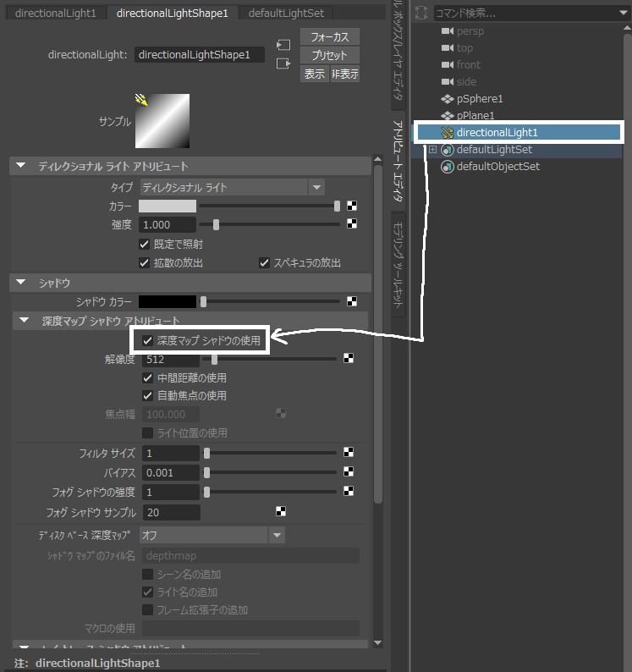Toggle 自動焦点の使用 checkbox
Screen dimensions: 632x672
[148, 395]
